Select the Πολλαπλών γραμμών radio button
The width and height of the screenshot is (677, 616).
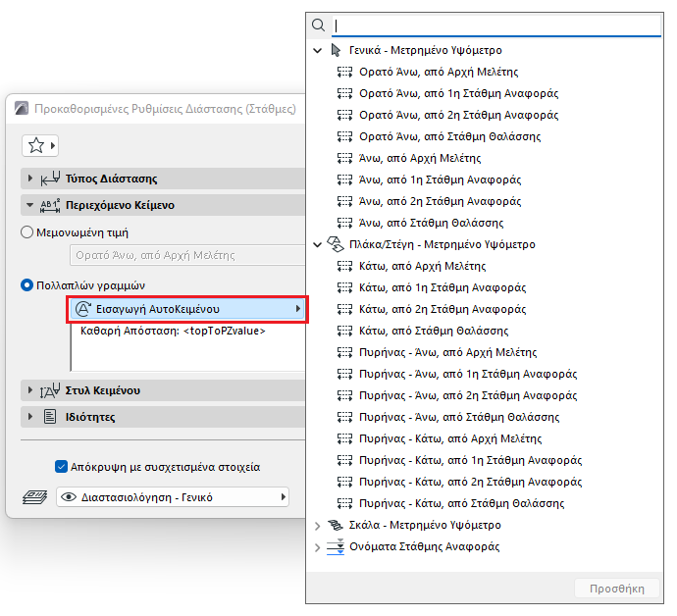pyautogui.click(x=26, y=285)
